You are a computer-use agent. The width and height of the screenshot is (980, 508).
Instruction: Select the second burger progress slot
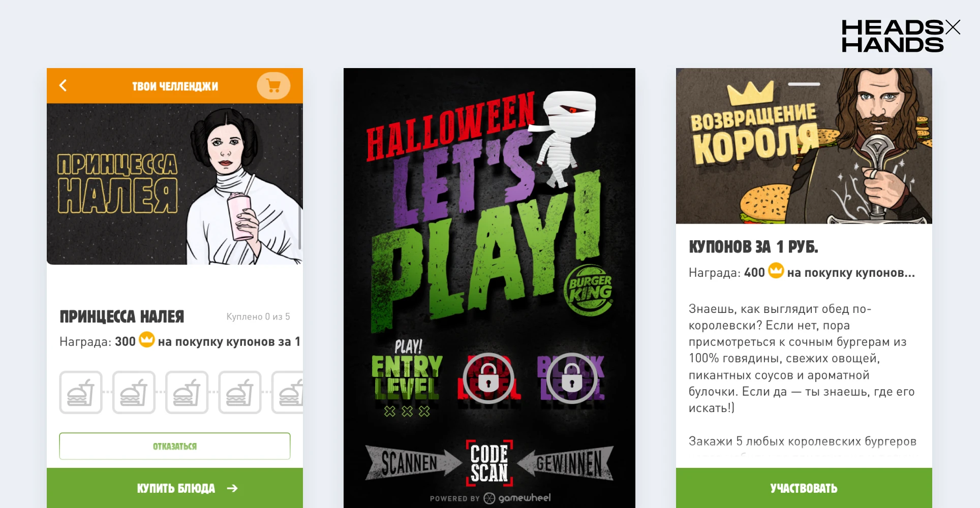(134, 392)
